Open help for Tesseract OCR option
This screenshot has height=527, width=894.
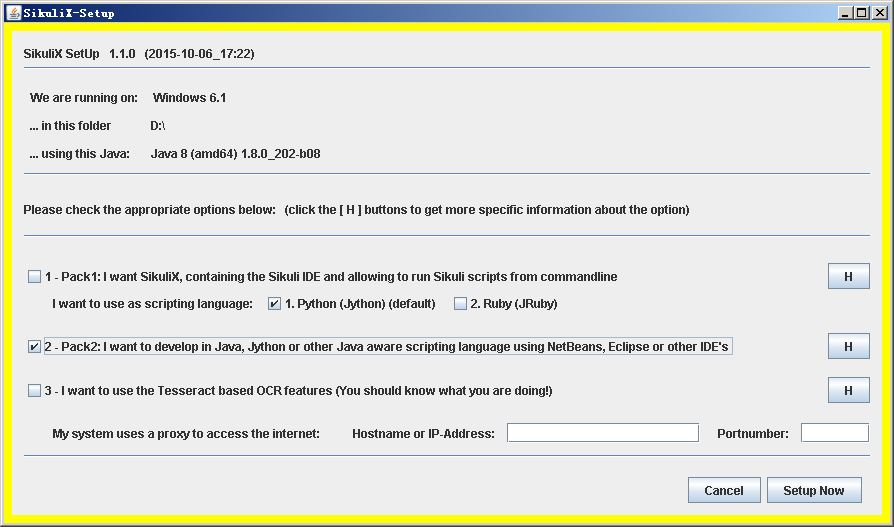tap(848, 391)
